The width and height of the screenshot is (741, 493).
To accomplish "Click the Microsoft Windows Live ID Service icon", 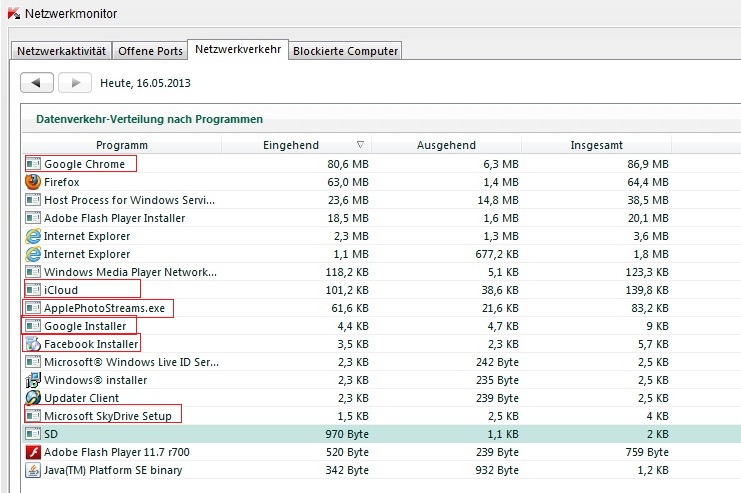I will (33, 362).
